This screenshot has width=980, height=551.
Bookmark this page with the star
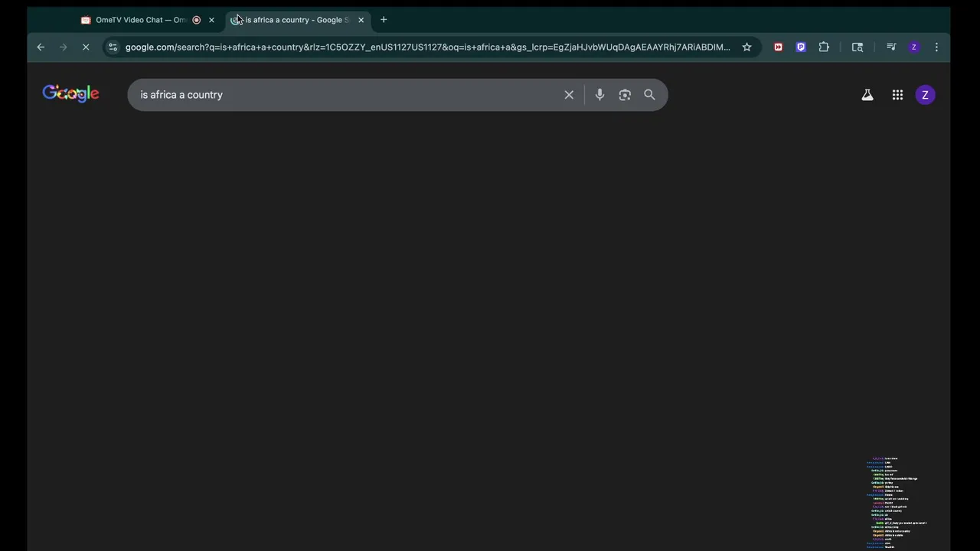tap(746, 47)
